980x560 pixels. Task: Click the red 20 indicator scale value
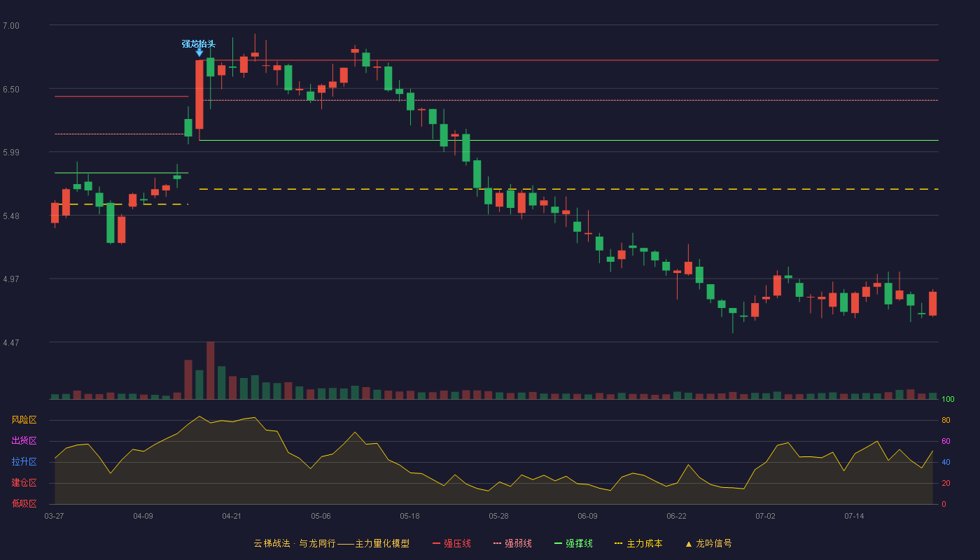945,483
